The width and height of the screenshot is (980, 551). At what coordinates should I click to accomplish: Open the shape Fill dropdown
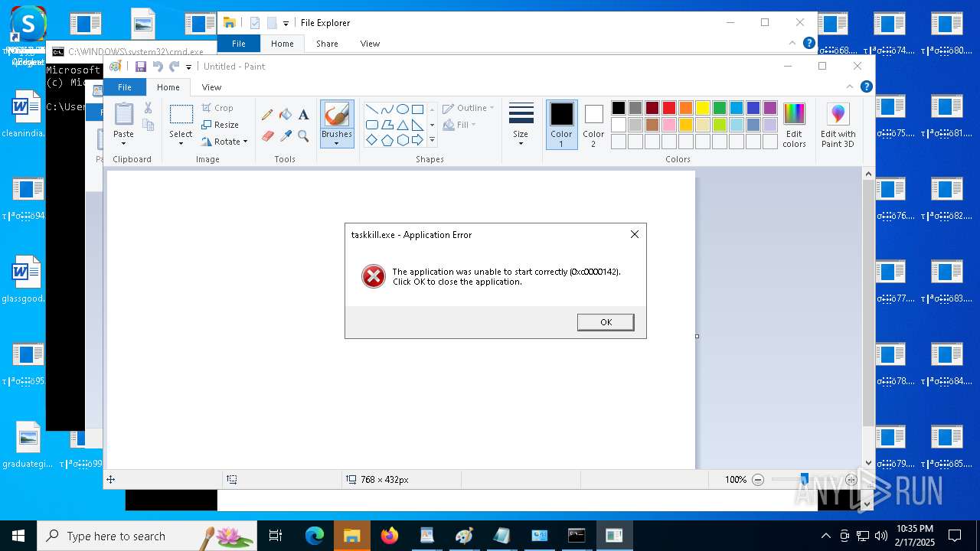[459, 125]
